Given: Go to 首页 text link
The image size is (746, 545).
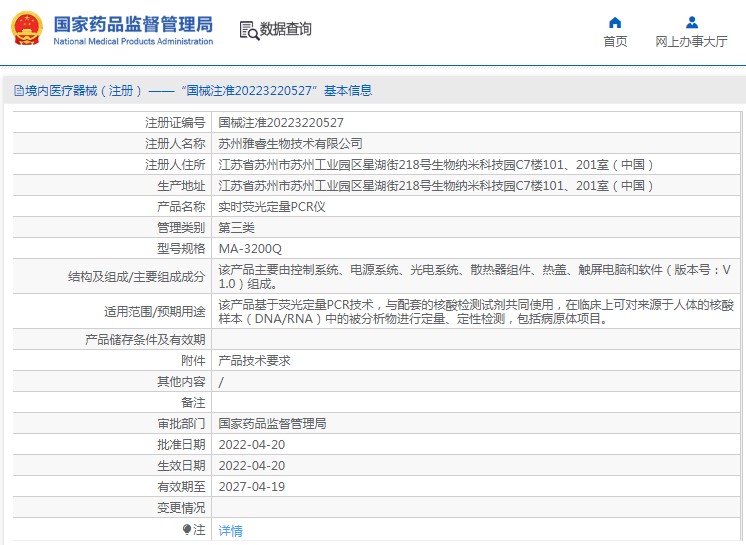Looking at the screenshot, I should 615,42.
